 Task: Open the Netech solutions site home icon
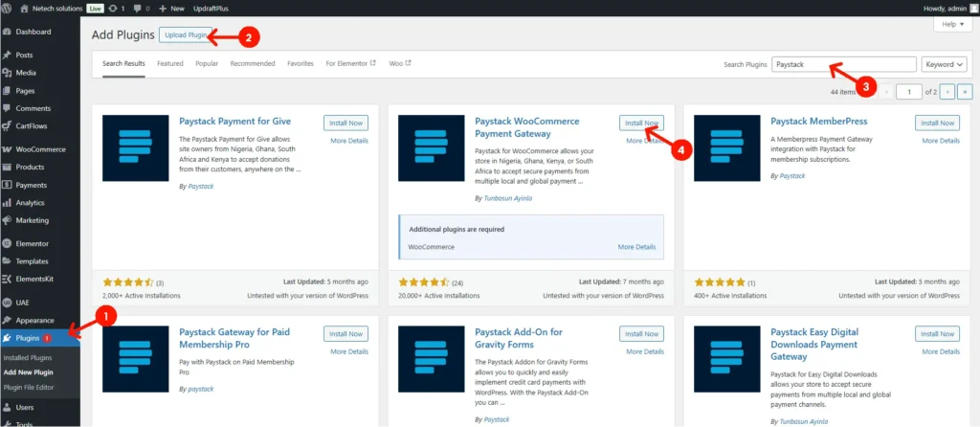point(24,9)
